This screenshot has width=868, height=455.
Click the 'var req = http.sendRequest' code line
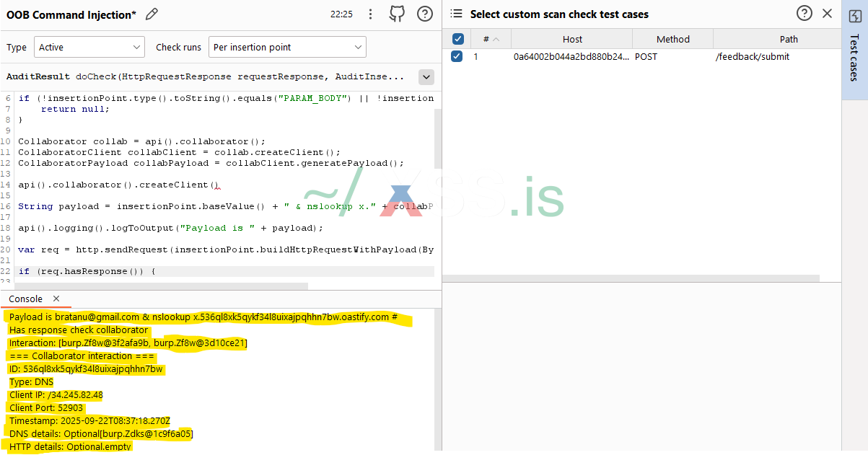point(226,249)
